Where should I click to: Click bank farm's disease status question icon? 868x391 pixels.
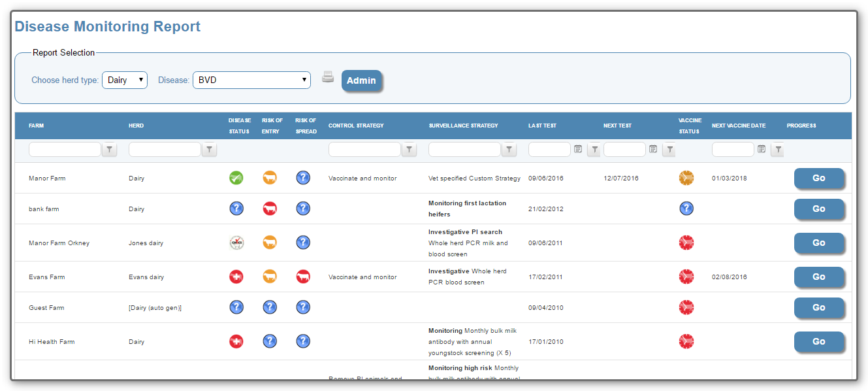236,209
